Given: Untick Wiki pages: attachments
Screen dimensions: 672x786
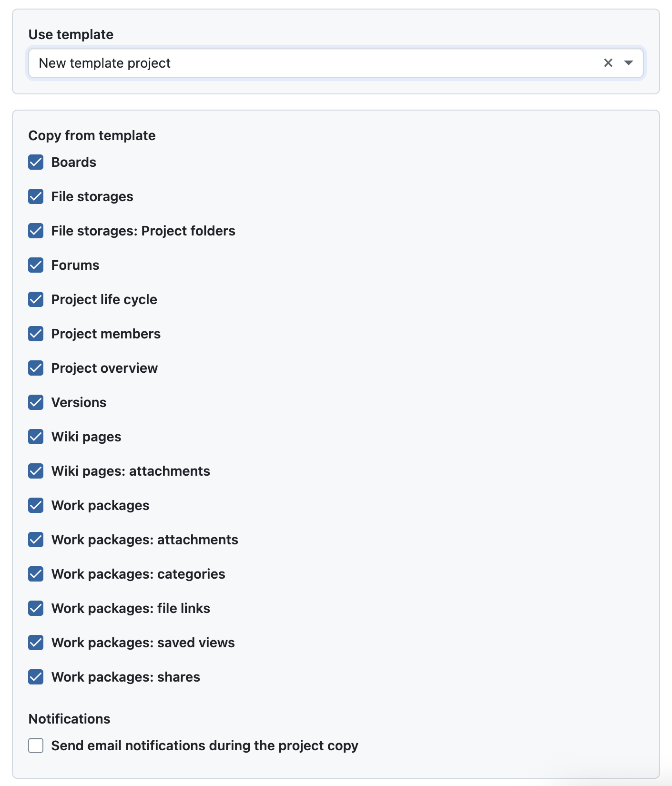Looking at the screenshot, I should [x=36, y=471].
